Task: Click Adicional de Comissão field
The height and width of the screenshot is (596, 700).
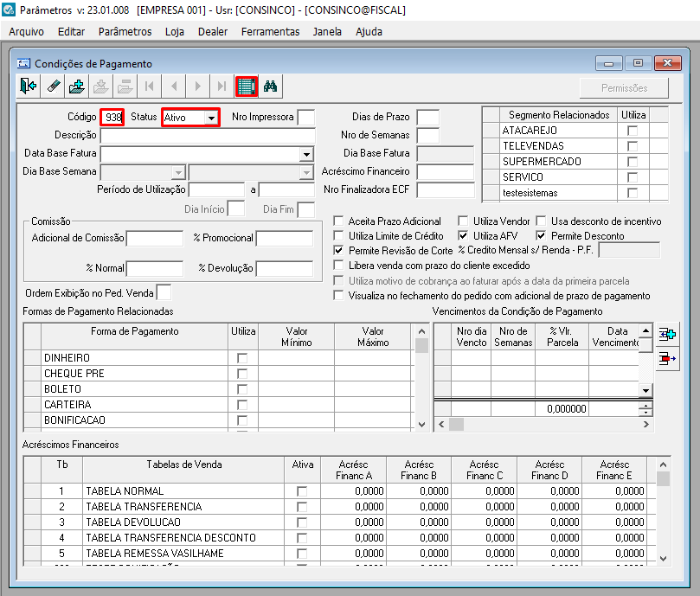Action: click(x=155, y=239)
